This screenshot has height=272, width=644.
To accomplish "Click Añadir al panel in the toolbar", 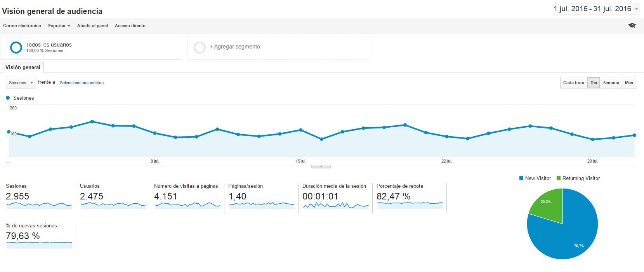I will [92, 26].
